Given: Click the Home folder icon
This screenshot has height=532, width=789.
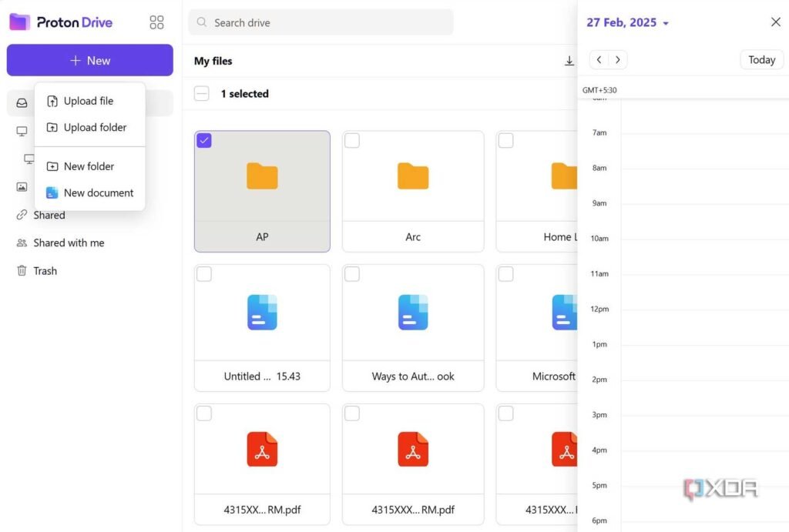Looking at the screenshot, I should pos(564,176).
